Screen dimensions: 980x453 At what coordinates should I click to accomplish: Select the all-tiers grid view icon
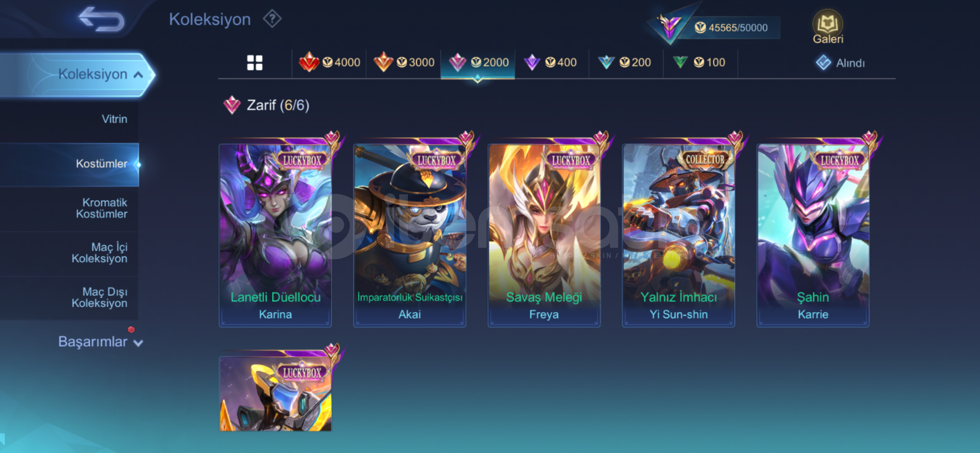pyautogui.click(x=255, y=63)
